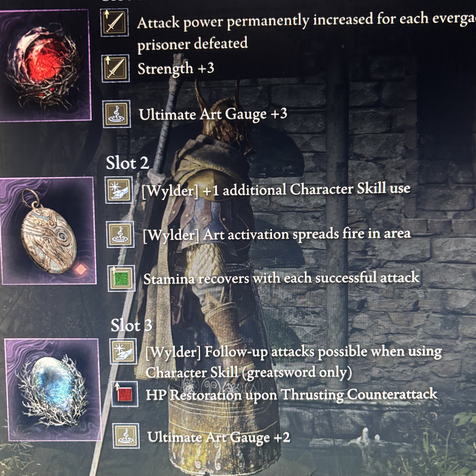Open the Slot 2 heading
476x476 pixels.
[x=127, y=163]
